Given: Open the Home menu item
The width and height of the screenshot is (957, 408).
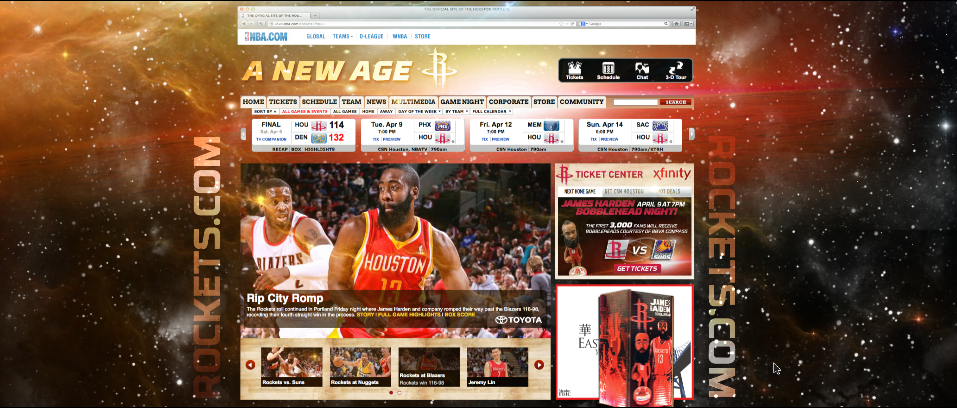Looking at the screenshot, I should click(253, 102).
